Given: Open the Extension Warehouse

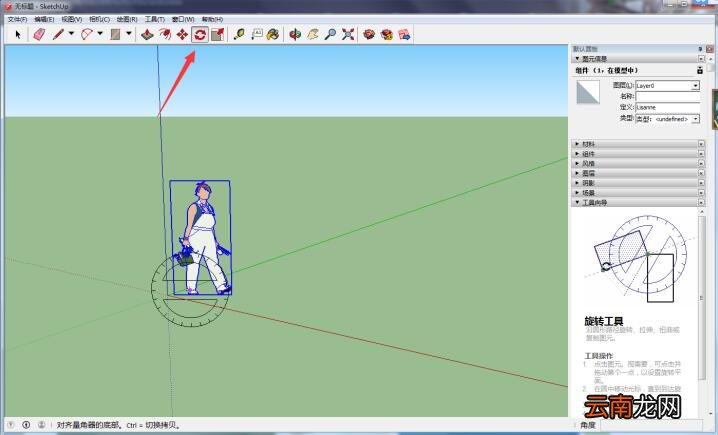Looking at the screenshot, I should [386, 34].
